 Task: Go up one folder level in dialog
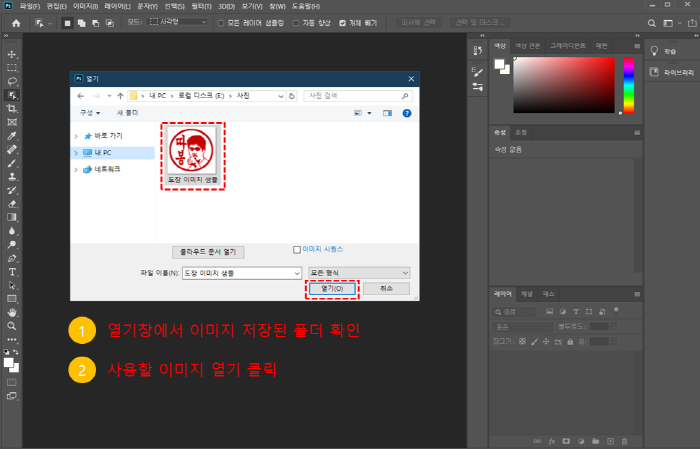click(120, 96)
